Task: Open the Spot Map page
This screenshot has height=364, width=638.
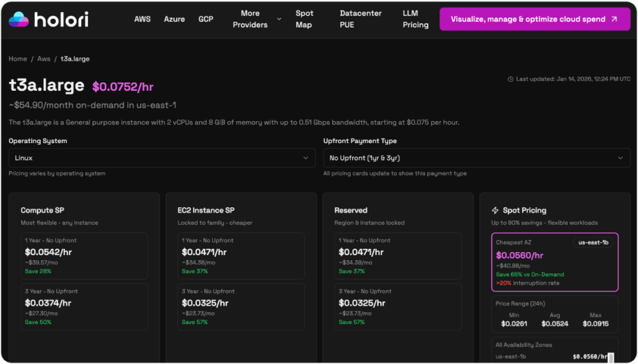Action: click(304, 19)
